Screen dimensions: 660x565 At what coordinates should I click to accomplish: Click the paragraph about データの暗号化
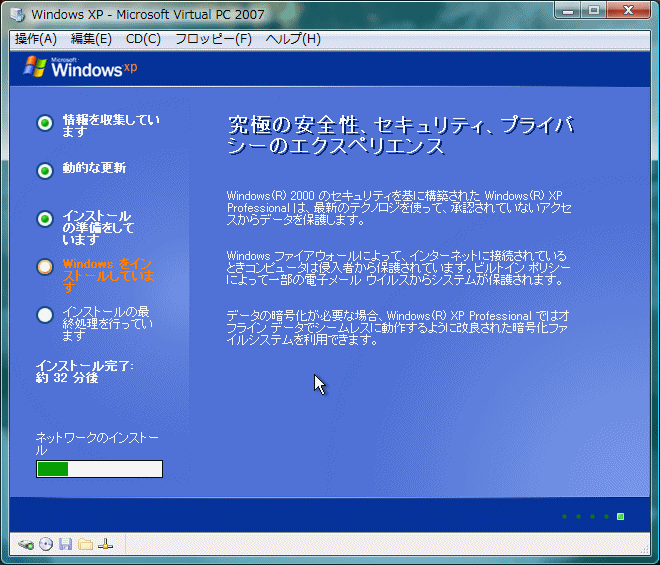pos(398,328)
